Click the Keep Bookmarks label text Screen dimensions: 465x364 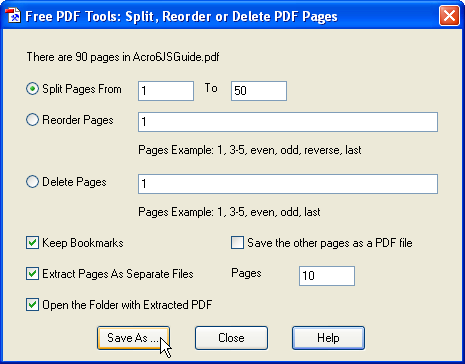pos(83,243)
